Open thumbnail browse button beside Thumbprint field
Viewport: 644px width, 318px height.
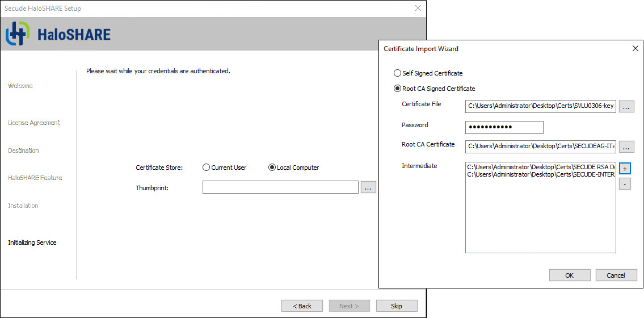(368, 187)
